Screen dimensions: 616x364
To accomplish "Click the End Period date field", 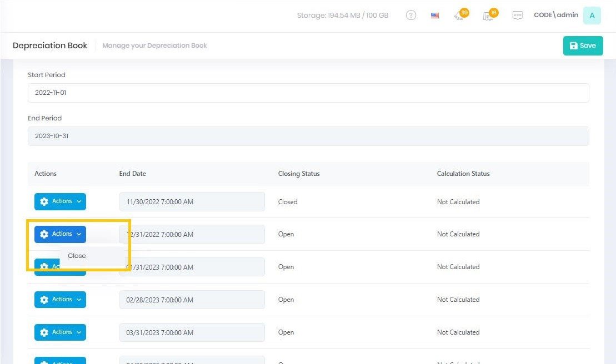I will click(308, 136).
